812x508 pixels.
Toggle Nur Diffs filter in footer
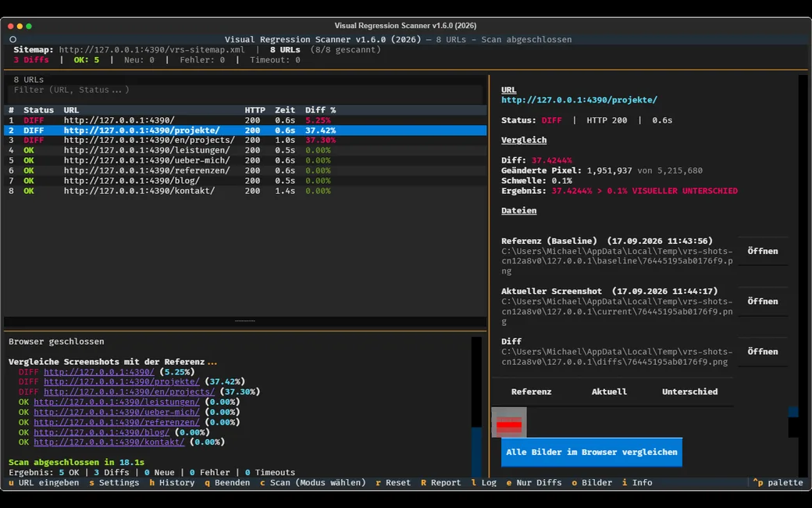click(x=534, y=483)
